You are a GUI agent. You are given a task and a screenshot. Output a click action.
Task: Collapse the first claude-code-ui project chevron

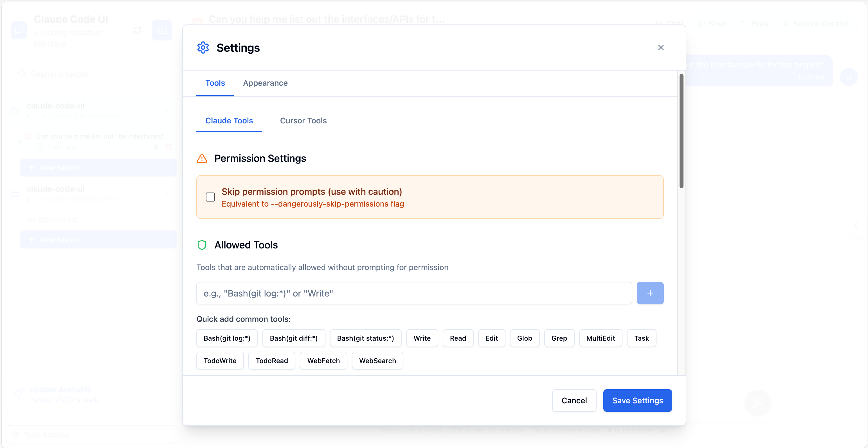167,110
